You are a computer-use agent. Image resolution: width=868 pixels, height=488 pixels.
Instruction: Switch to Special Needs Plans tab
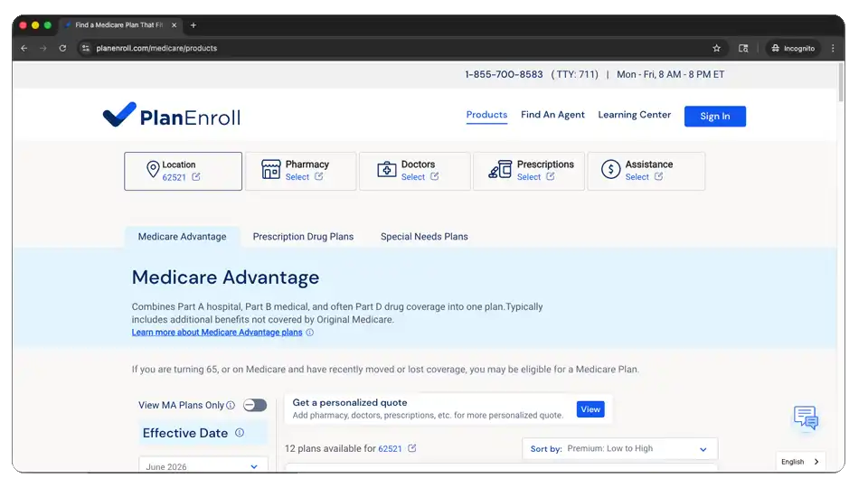[x=424, y=237]
